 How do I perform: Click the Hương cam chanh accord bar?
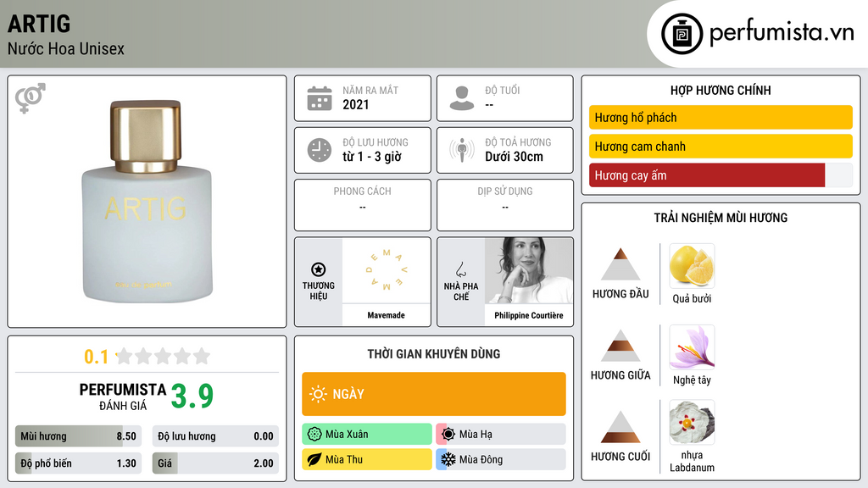(x=721, y=146)
